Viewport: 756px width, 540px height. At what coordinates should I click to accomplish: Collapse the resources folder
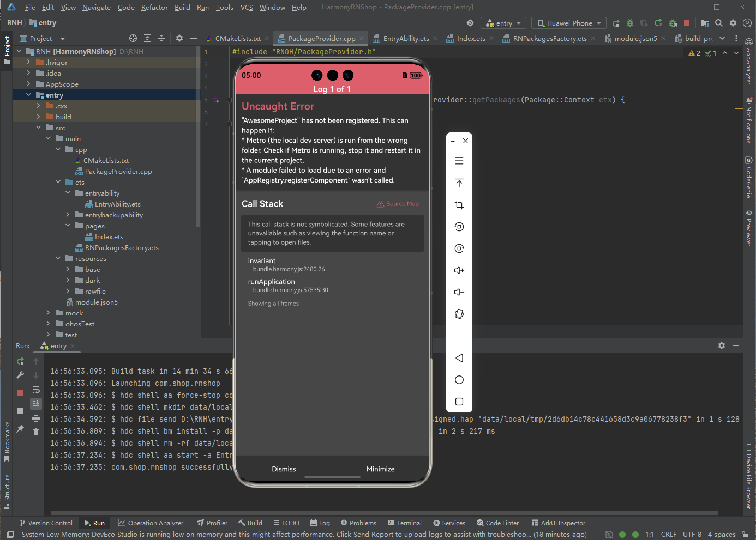point(58,258)
